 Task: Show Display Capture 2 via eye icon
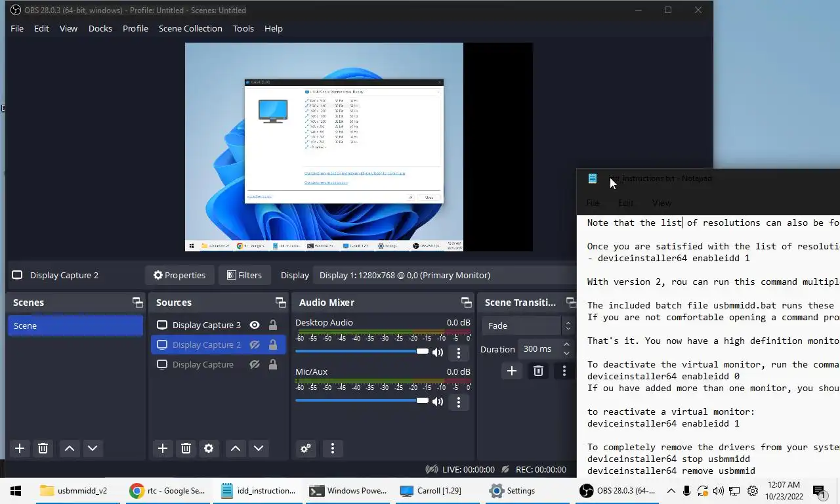pos(255,345)
